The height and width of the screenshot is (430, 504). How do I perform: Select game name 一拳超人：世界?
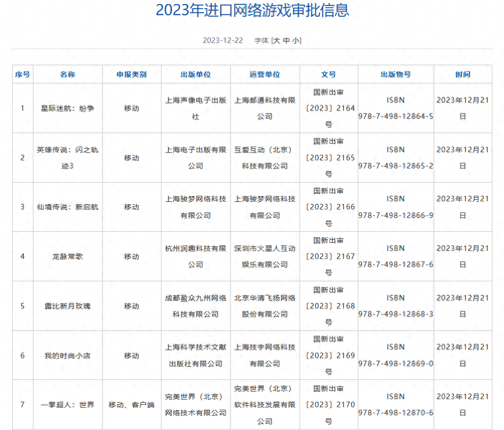pyautogui.click(x=67, y=405)
